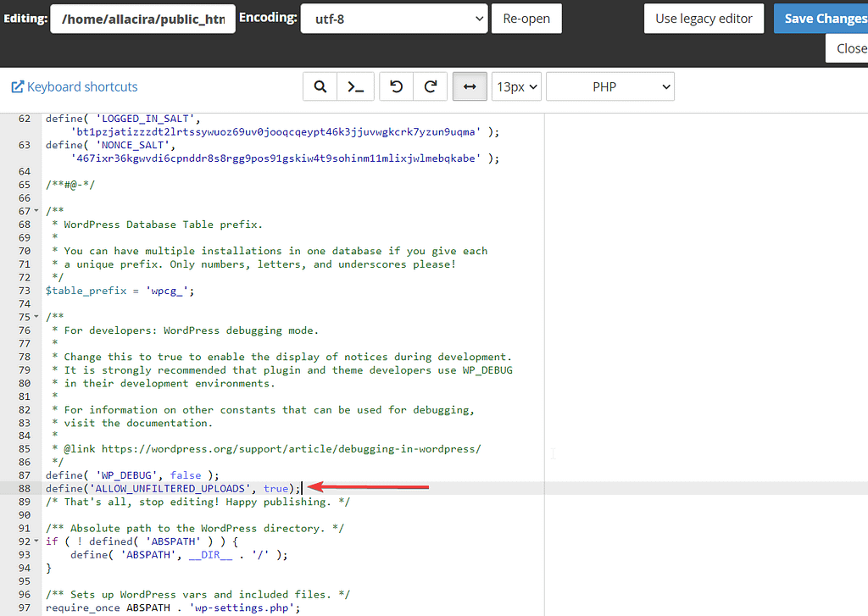Open search with the magnifier icon

(x=320, y=86)
